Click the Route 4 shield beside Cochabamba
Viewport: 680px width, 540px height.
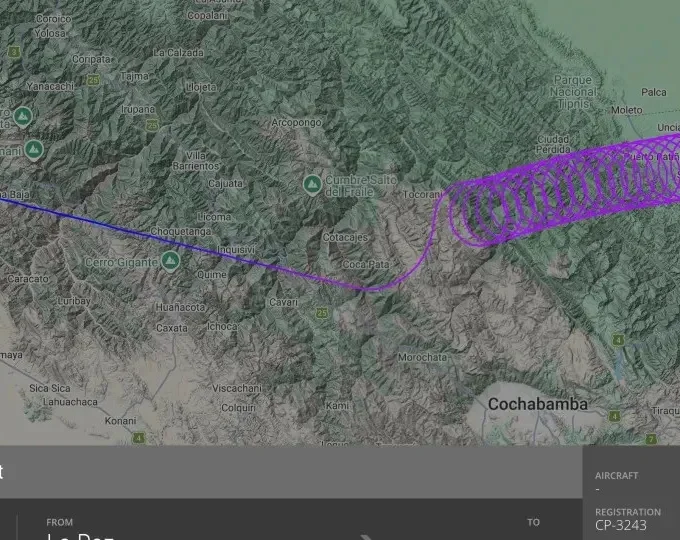coord(614,416)
